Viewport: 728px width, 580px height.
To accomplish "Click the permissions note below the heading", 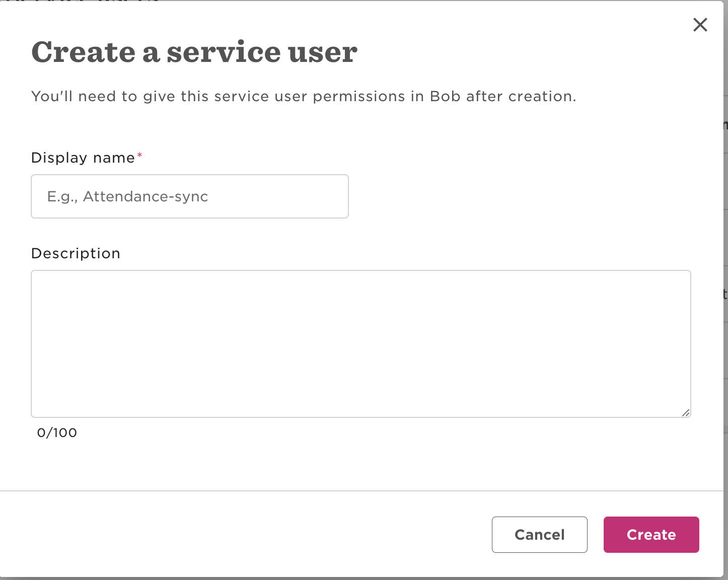I will pyautogui.click(x=303, y=96).
